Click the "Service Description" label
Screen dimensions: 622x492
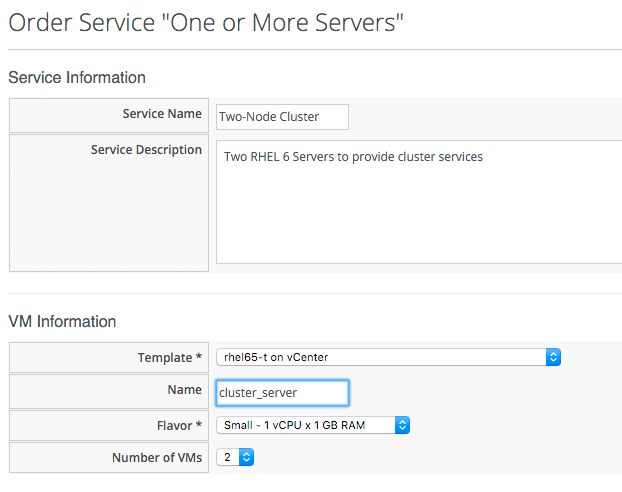(146, 150)
